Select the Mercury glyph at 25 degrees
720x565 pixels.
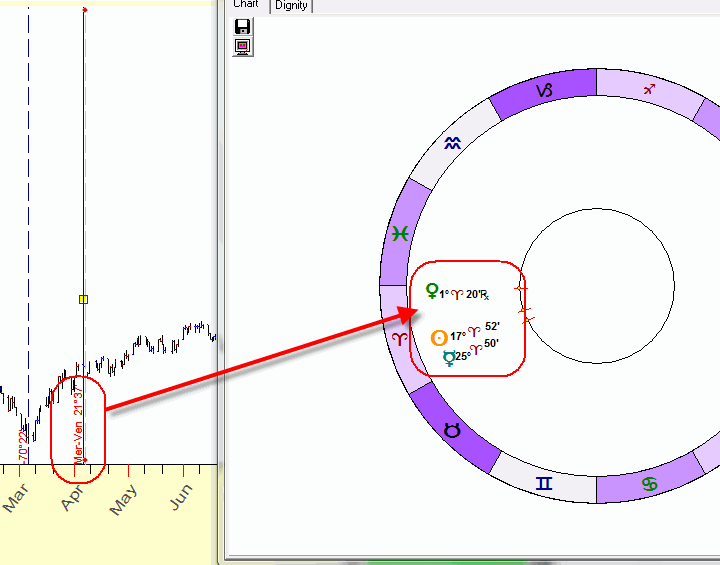[449, 356]
